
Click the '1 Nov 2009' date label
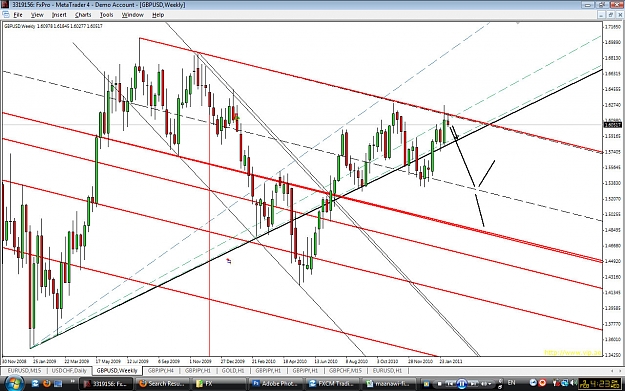pyautogui.click(x=200, y=361)
